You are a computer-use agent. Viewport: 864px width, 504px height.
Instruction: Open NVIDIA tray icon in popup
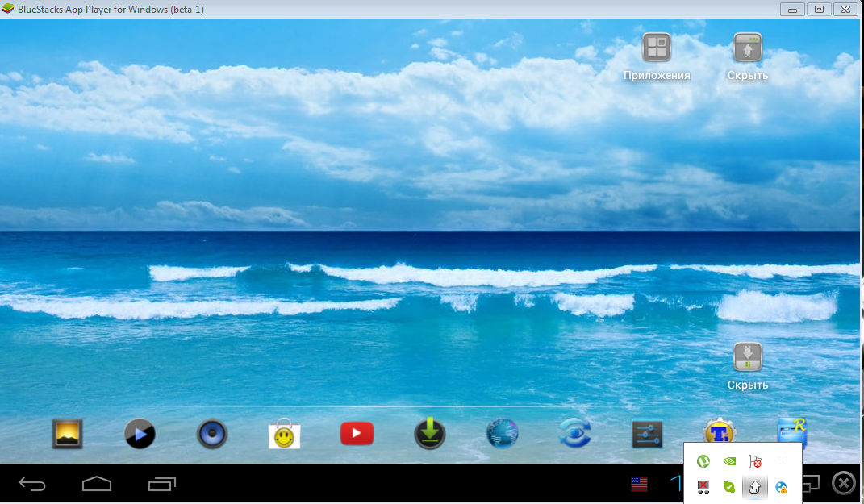729,461
